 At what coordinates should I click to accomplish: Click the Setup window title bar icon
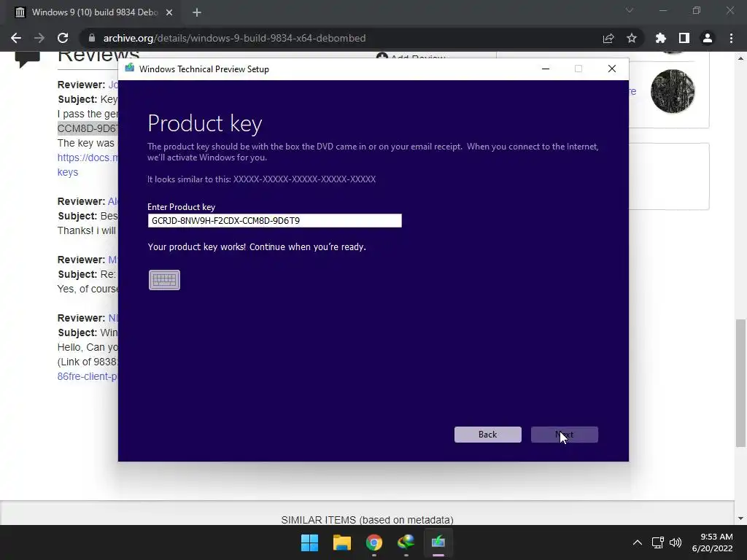[130, 69]
